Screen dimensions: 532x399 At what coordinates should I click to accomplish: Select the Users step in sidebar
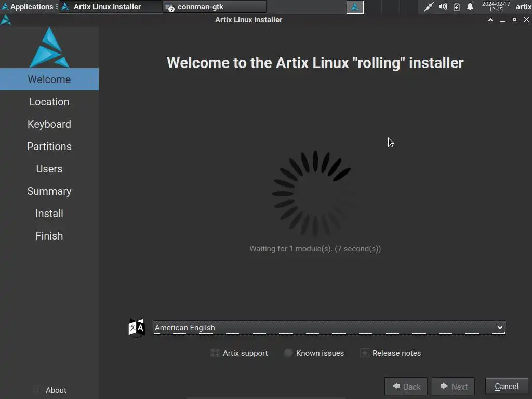coord(49,169)
